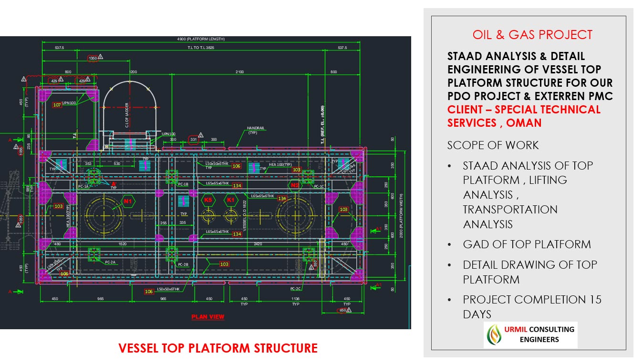
Task: Click the 'HEA 100(TYP)' label near N2
Action: coord(280,164)
